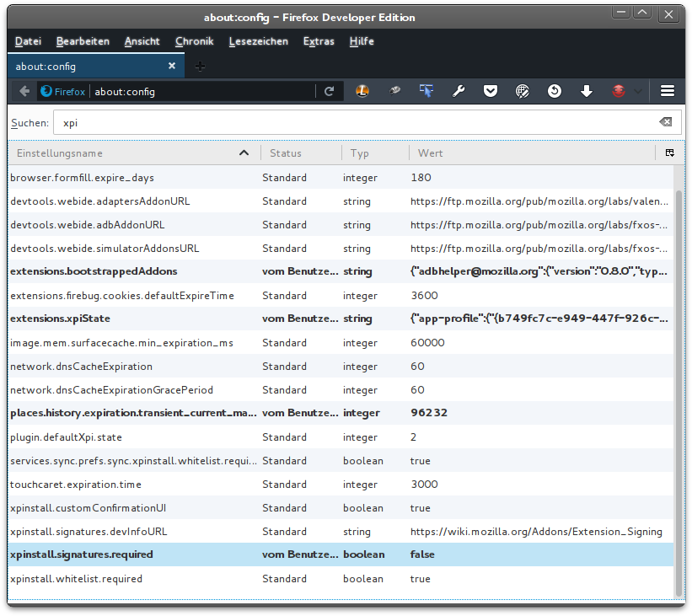Select the network.dnsCacheExpiration preference name
This screenshot has height=616, width=692.
tap(81, 367)
